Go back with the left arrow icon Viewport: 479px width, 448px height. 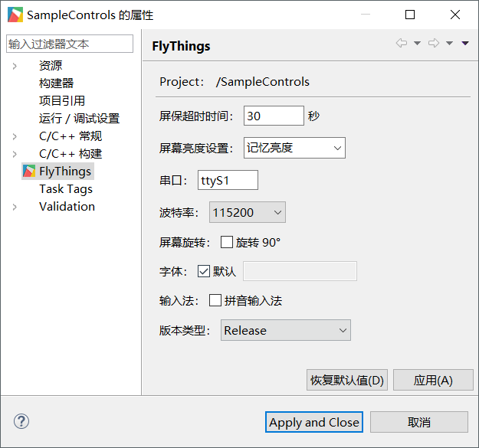402,43
